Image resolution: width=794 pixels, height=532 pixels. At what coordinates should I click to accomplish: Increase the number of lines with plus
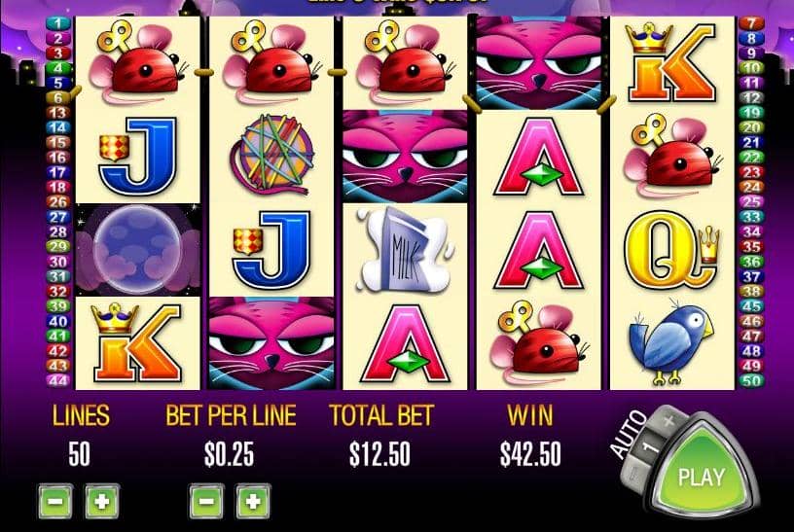pos(102,501)
